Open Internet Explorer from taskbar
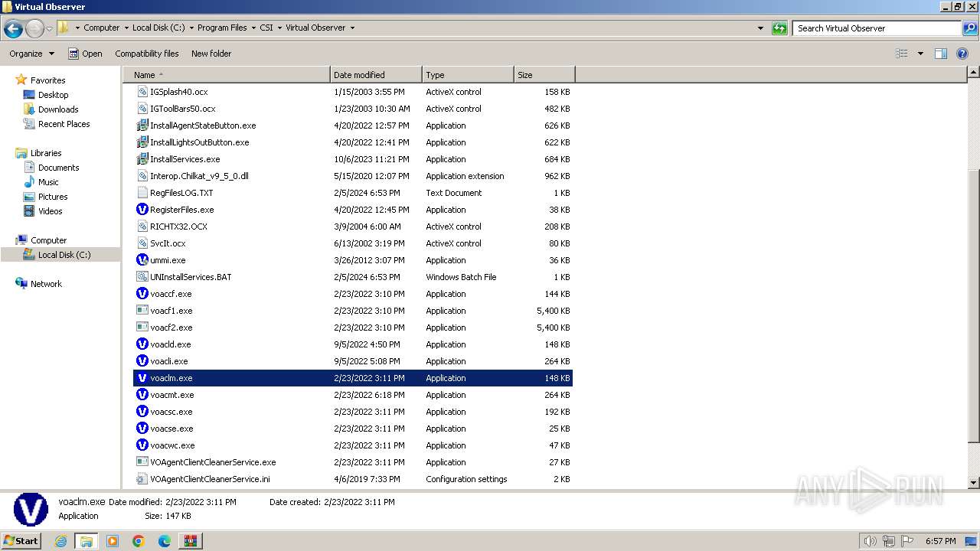 tap(60, 541)
